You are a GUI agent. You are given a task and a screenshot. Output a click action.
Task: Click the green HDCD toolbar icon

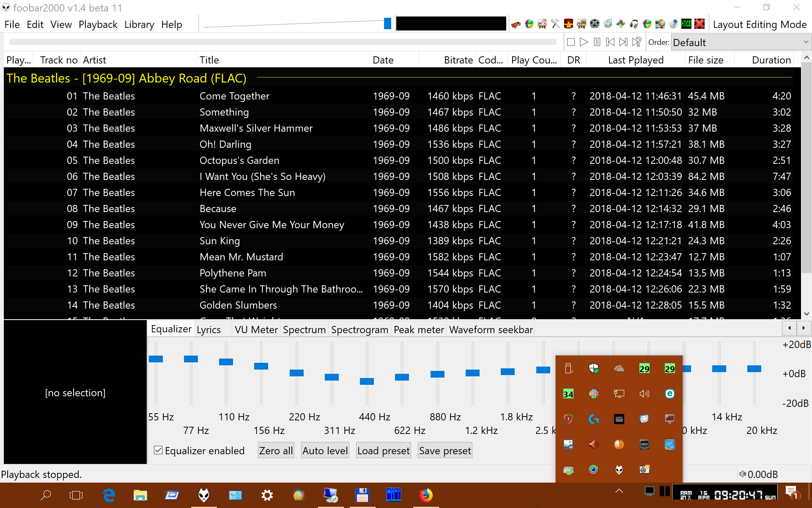(x=686, y=24)
